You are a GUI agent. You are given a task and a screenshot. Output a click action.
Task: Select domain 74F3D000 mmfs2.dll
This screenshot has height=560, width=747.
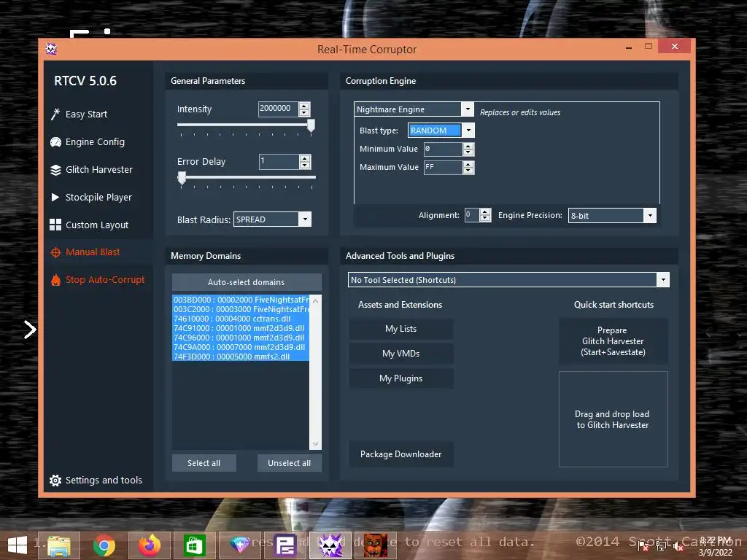[241, 357]
